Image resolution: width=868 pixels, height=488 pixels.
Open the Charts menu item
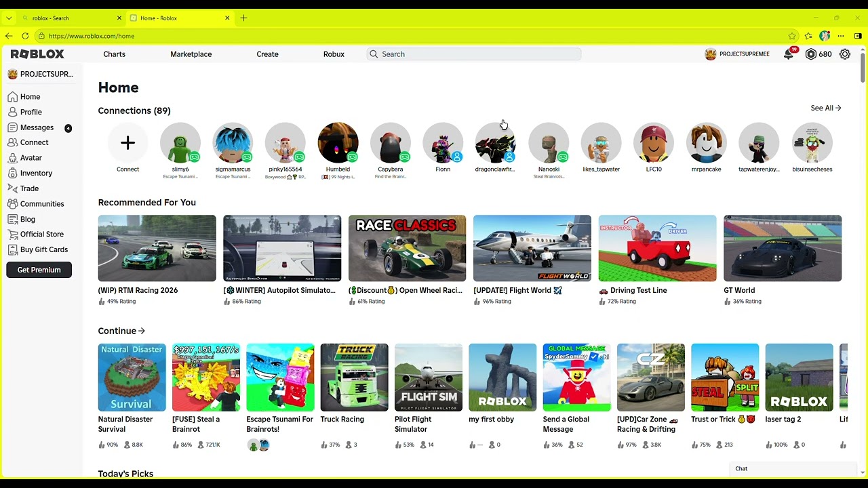coord(114,54)
